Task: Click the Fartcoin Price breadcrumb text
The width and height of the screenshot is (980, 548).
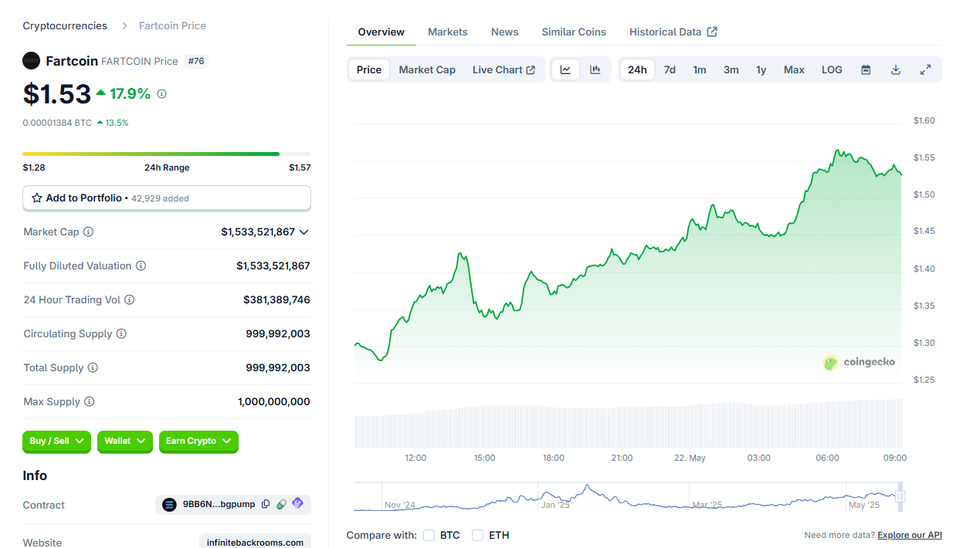Action: (x=172, y=25)
